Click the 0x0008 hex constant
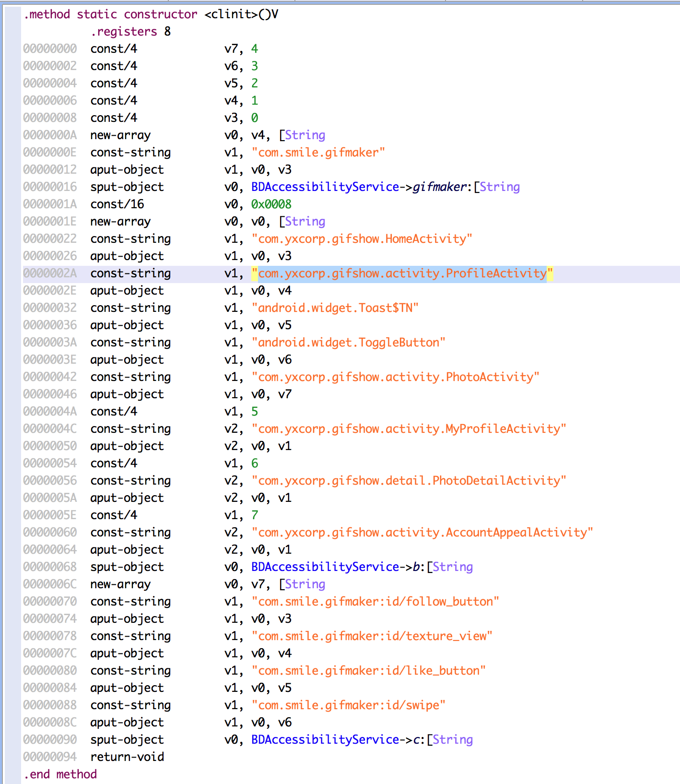 pyautogui.click(x=271, y=204)
